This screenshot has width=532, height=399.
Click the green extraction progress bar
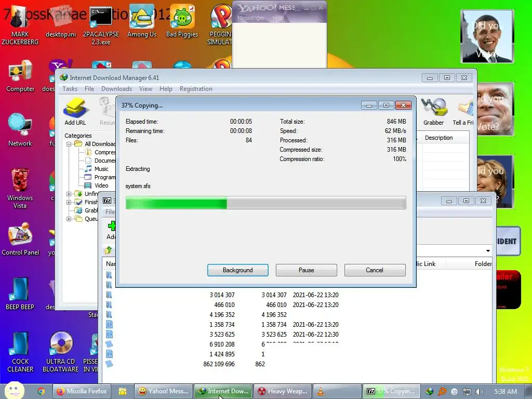pyautogui.click(x=265, y=203)
